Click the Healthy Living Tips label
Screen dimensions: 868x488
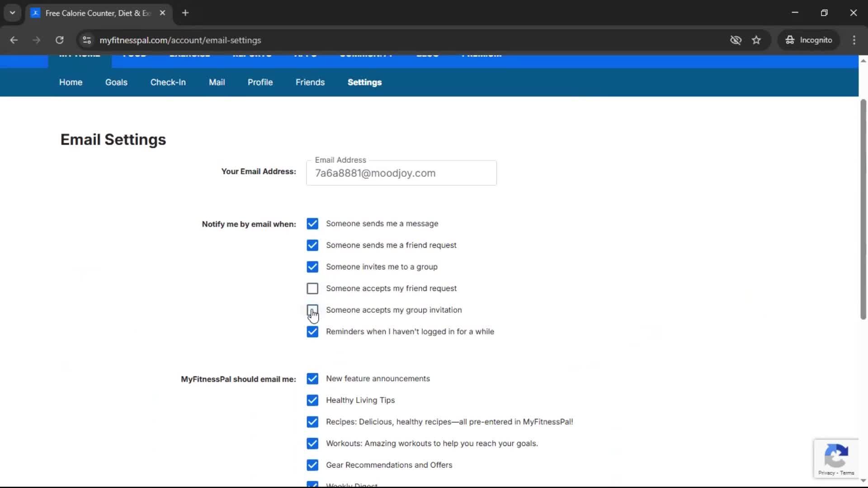pos(360,400)
